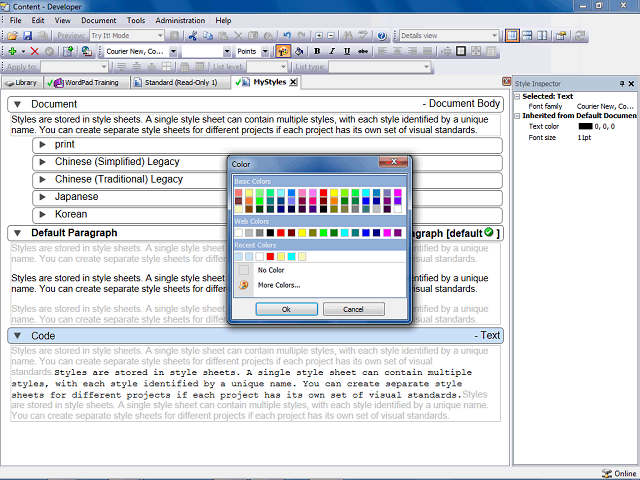640x480 pixels.
Task: Switch to the WordPad Training tab
Action: coord(87,83)
